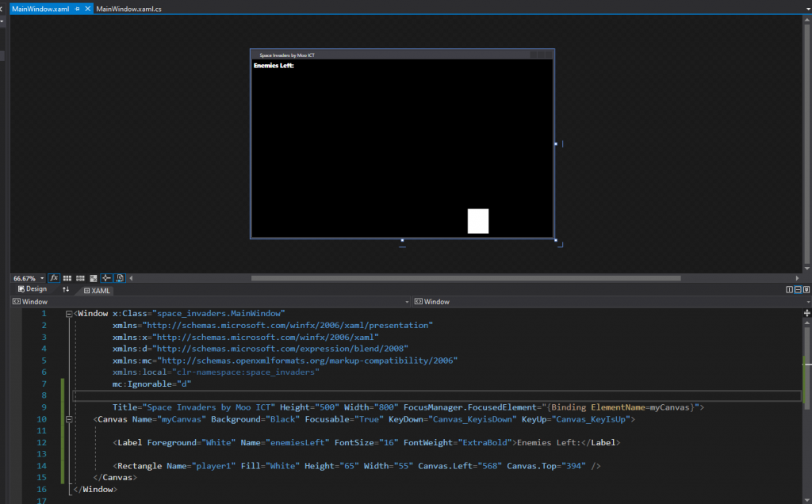This screenshot has height=504, width=812.
Task: Click the swap panes arrows between Design and XAML
Action: (x=65, y=288)
